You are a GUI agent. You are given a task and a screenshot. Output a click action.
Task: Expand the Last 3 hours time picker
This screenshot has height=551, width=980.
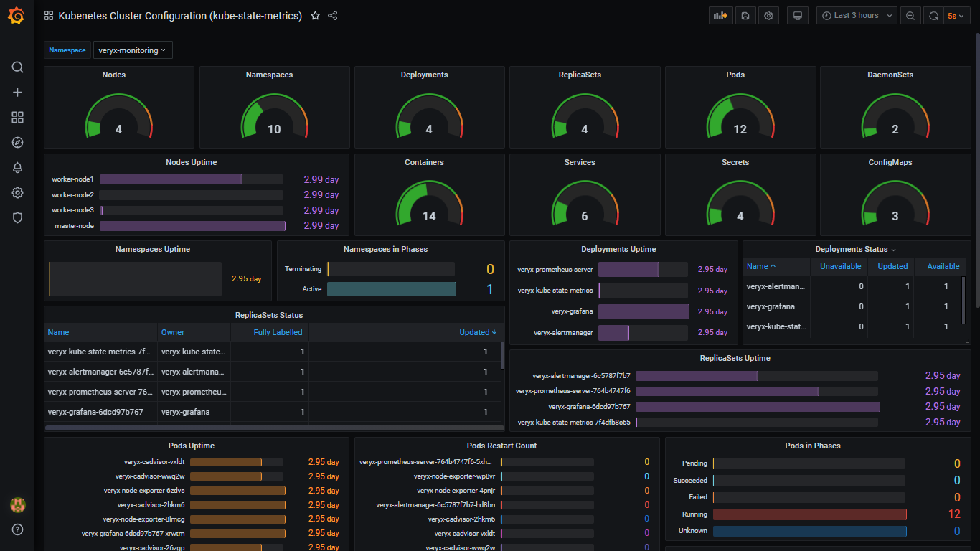[856, 15]
